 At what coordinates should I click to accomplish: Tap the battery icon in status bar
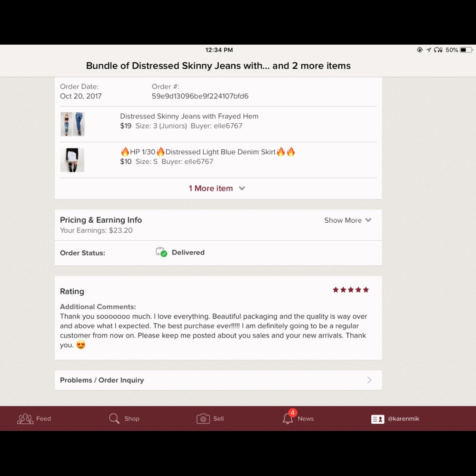coord(466,50)
